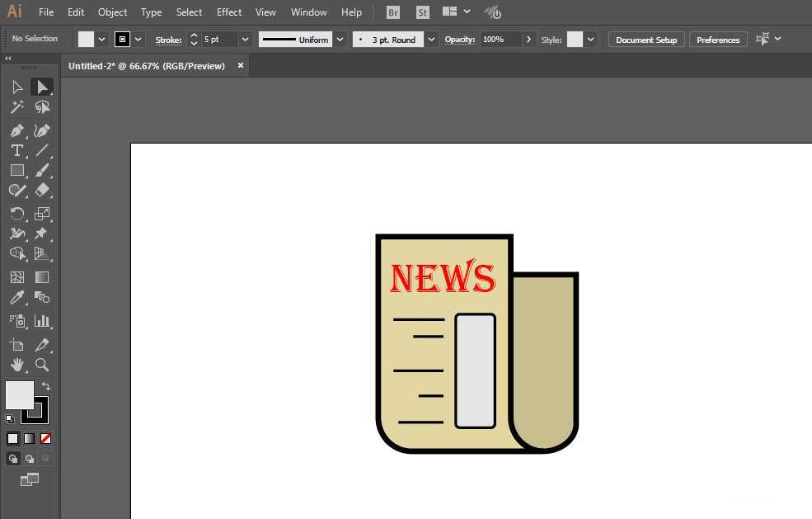This screenshot has height=519, width=812.
Task: Select the Eraser tool
Action: (x=42, y=191)
